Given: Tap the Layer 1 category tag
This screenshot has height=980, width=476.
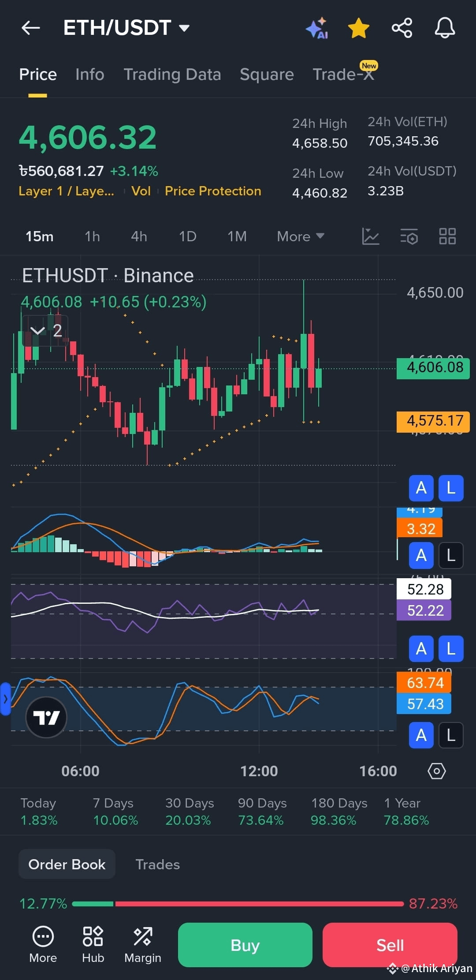Looking at the screenshot, I should 66,191.
